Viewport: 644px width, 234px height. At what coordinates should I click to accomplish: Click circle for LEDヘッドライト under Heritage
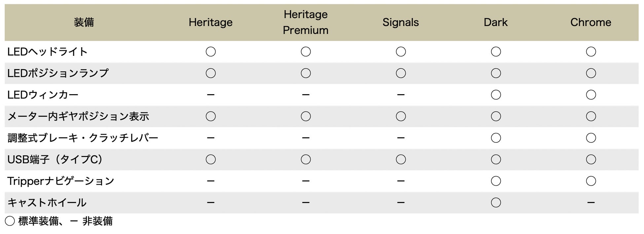(211, 52)
